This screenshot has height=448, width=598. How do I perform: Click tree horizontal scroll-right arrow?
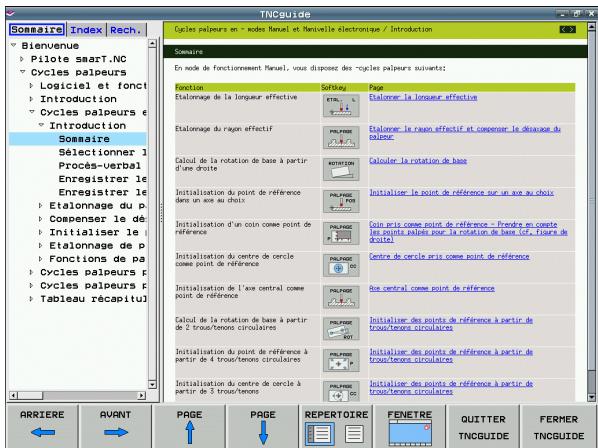pyautogui.click(x=141, y=395)
